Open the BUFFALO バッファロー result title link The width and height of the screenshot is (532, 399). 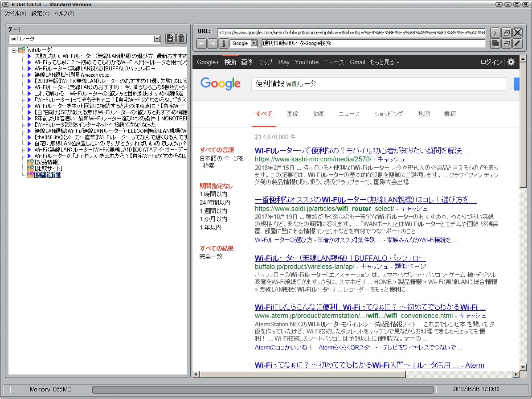[340, 258]
